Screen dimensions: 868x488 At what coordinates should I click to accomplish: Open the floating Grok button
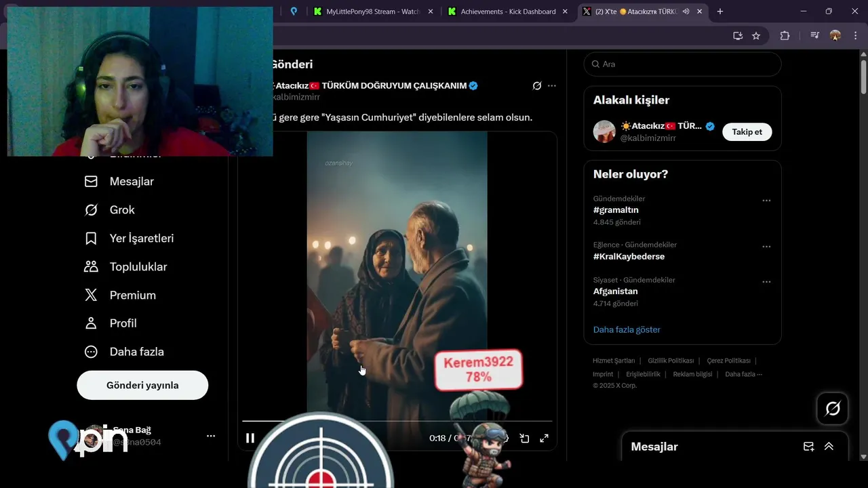click(x=833, y=409)
